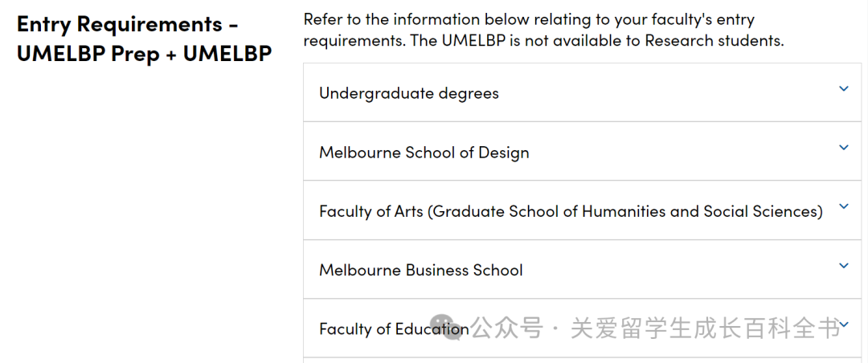Click the 公众号 label in the watermark

[506, 328]
